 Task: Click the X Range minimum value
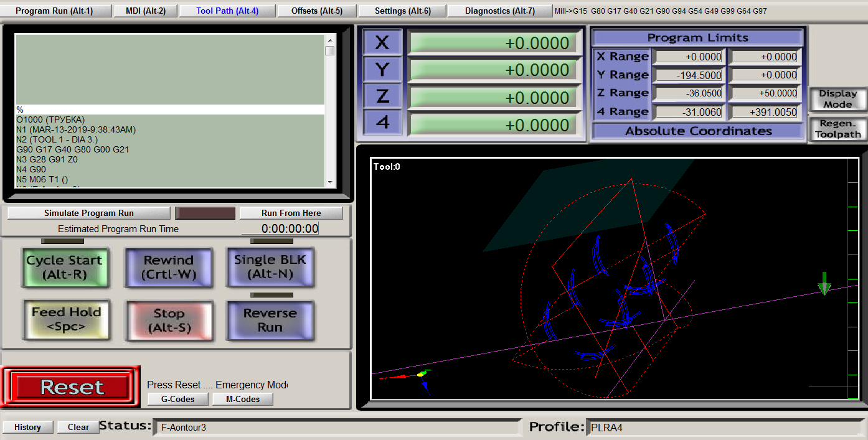coord(689,57)
